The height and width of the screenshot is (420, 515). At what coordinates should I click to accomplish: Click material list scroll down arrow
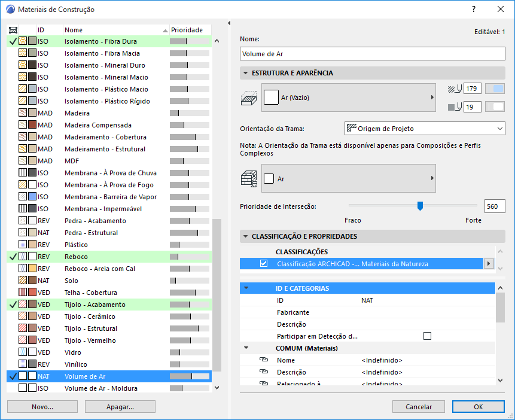click(x=217, y=388)
